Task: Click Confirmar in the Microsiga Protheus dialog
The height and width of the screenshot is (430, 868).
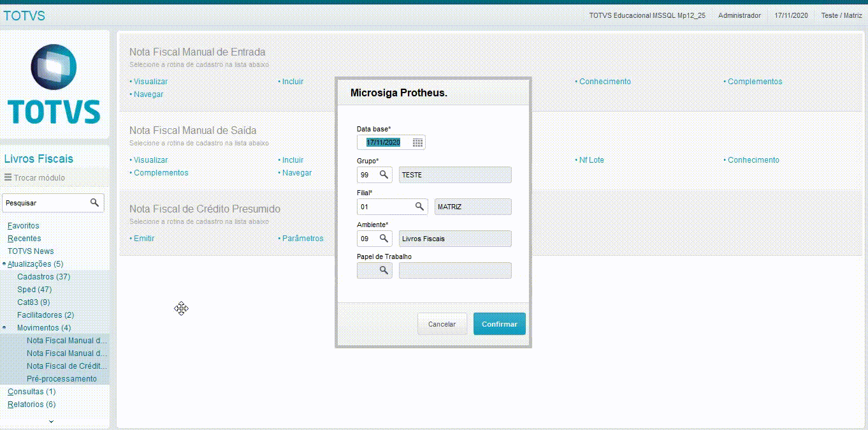Action: pos(500,324)
